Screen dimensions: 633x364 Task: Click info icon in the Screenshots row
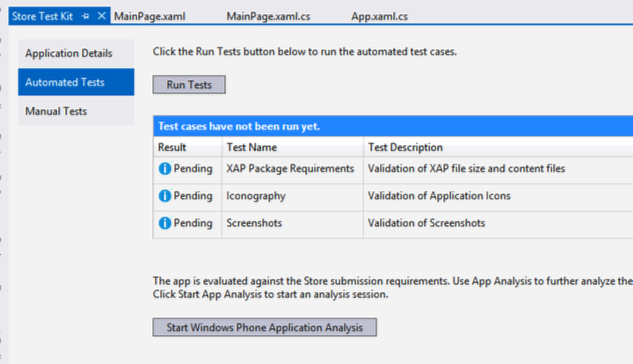(x=164, y=223)
